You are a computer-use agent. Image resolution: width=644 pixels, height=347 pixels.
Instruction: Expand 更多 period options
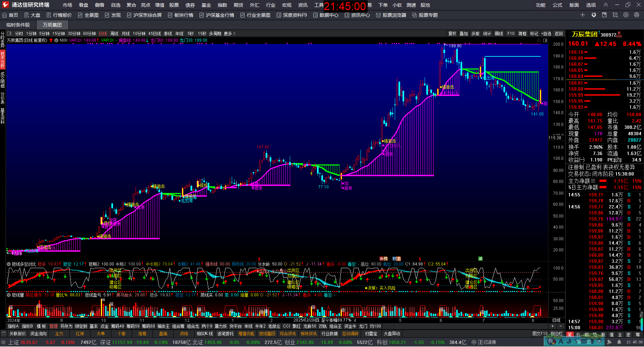[230, 34]
